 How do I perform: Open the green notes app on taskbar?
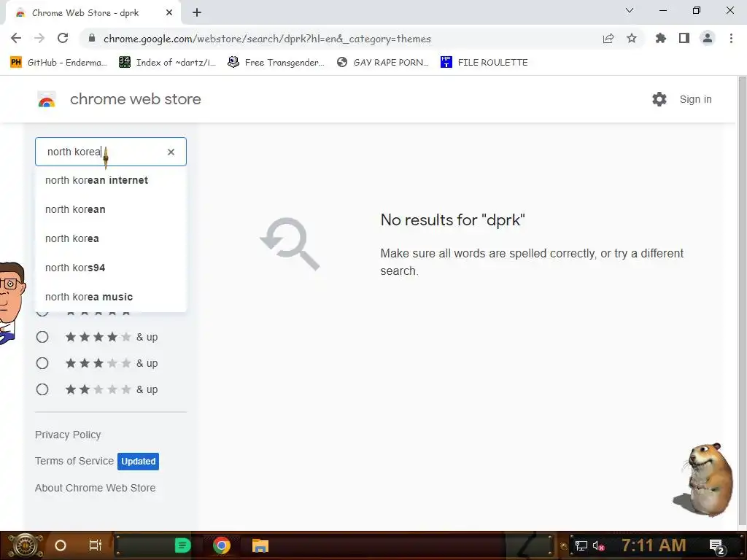coord(182,545)
